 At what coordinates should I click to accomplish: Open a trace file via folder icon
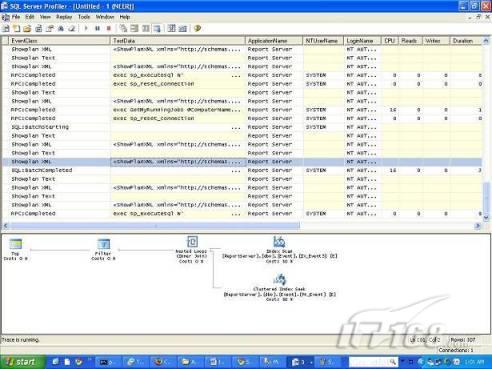(27, 29)
